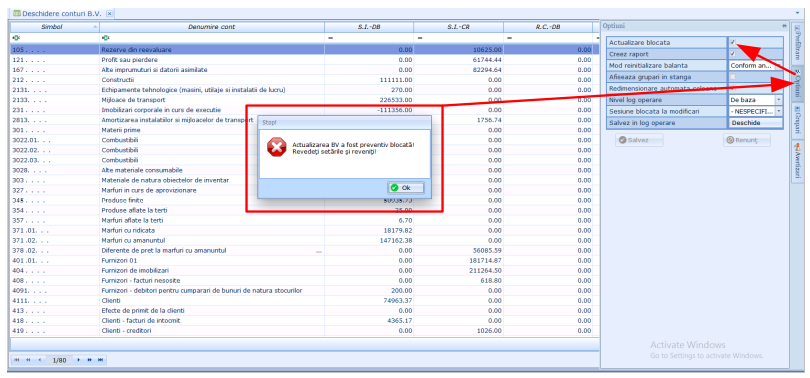Click the value 226533.00 in S.I.-DB column

tap(396, 100)
